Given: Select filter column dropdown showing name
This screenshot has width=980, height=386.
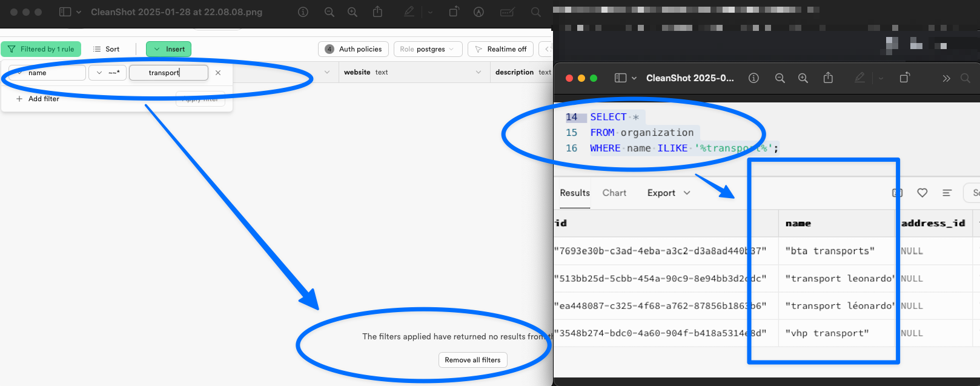Looking at the screenshot, I should coord(47,73).
